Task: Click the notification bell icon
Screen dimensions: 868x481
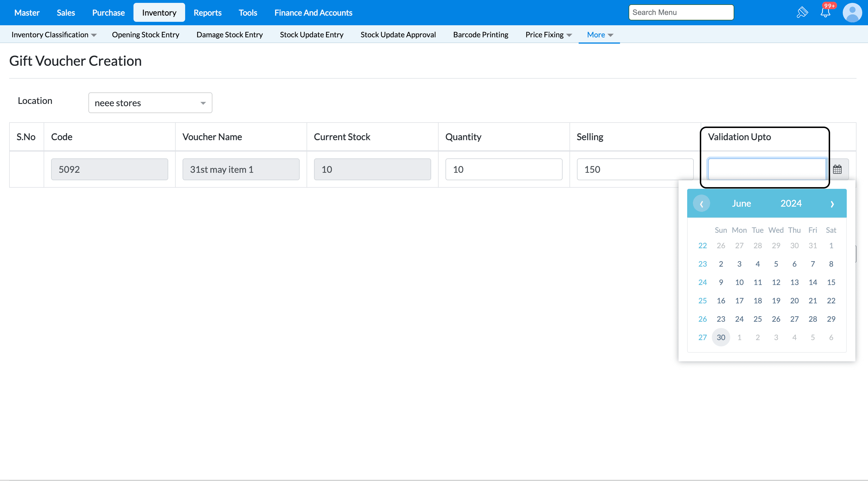Action: click(825, 13)
